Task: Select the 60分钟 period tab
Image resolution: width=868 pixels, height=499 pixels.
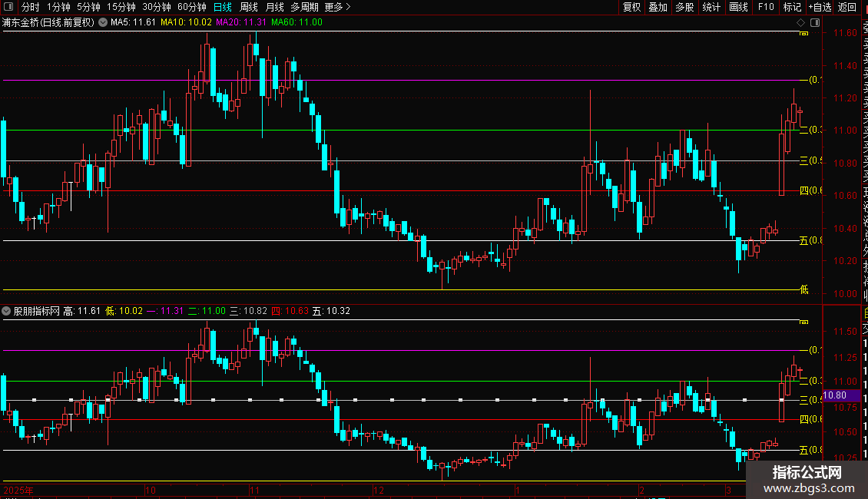Action: coord(192,7)
